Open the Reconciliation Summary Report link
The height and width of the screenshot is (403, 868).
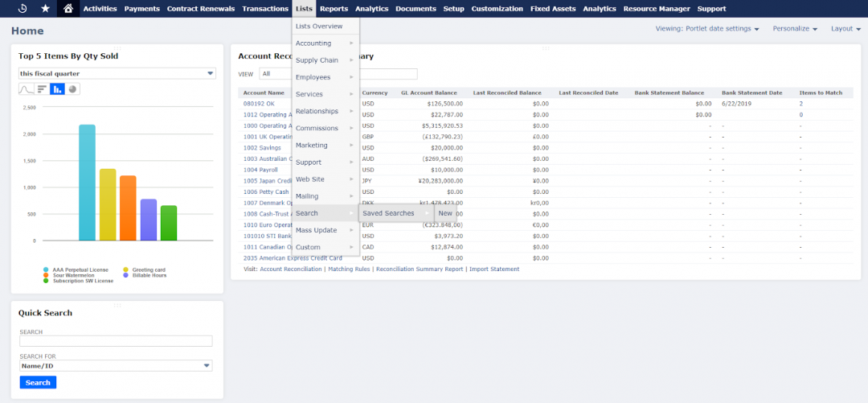coord(420,269)
